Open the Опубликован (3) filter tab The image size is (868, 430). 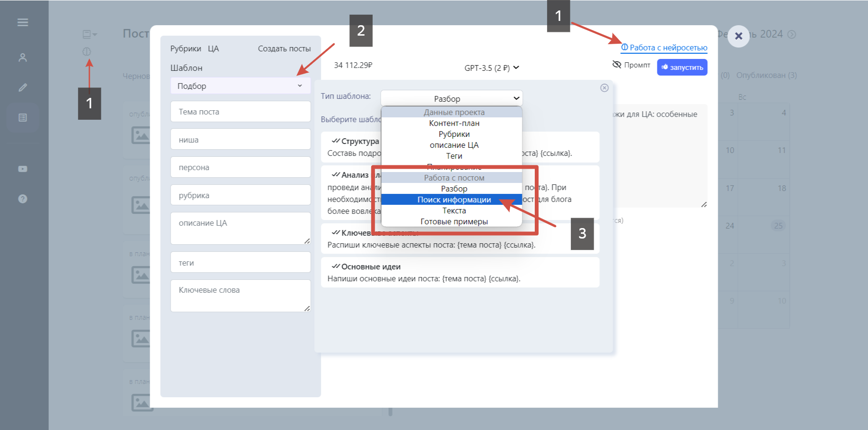point(766,75)
